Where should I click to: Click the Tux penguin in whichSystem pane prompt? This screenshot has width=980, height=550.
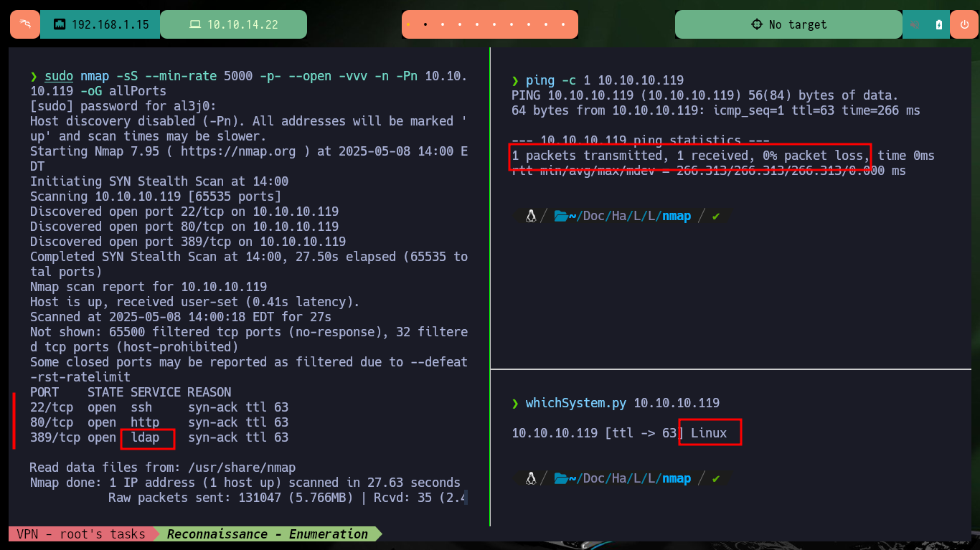tap(531, 478)
